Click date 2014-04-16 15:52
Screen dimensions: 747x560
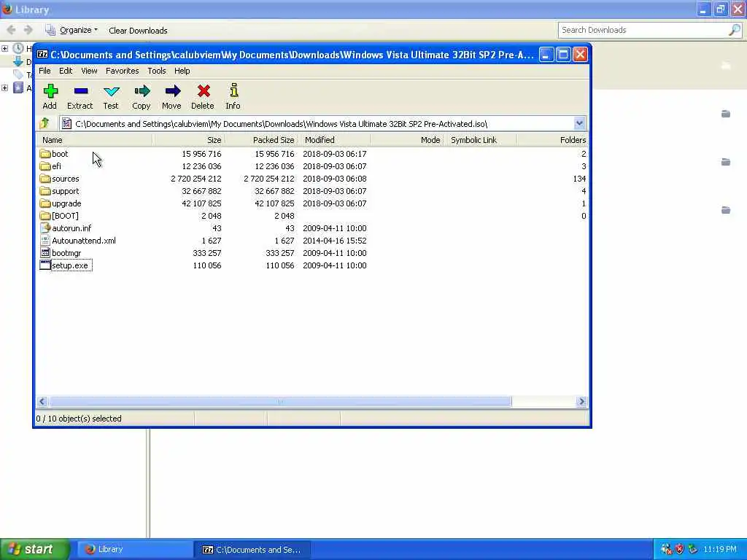click(334, 241)
